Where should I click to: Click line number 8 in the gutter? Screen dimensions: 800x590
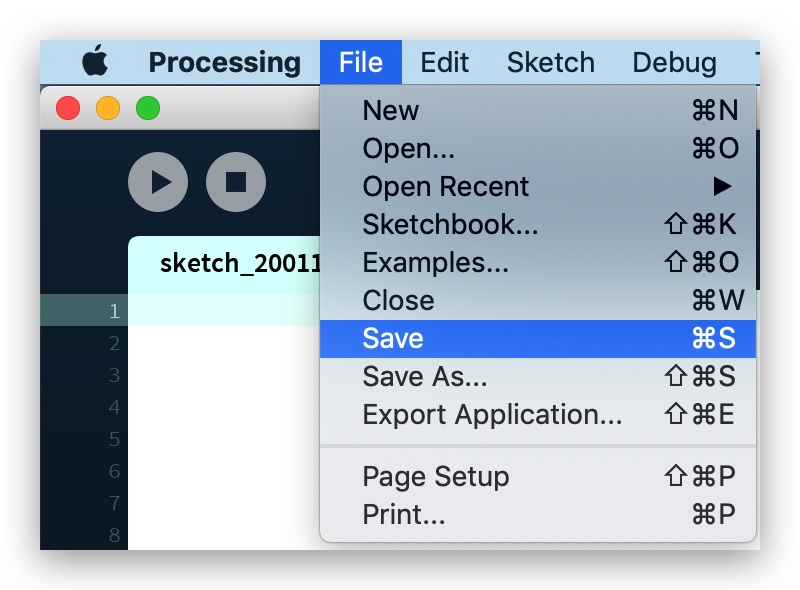(114, 535)
